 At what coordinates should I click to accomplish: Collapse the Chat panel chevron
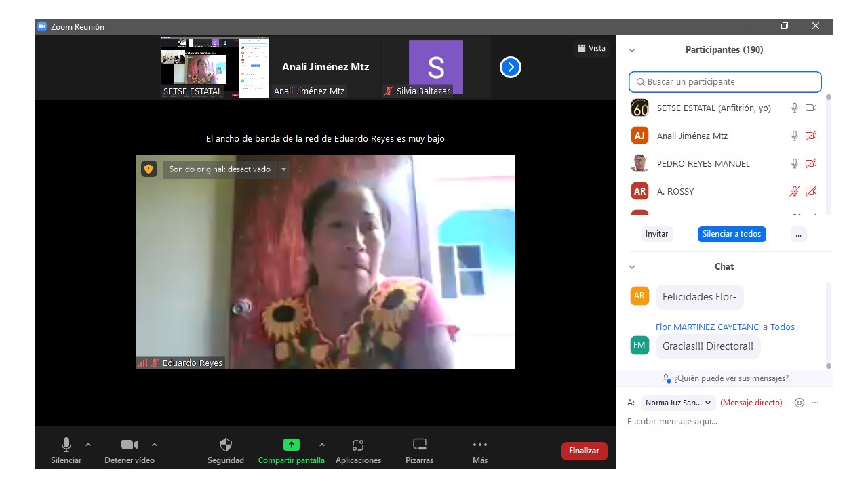[632, 267]
